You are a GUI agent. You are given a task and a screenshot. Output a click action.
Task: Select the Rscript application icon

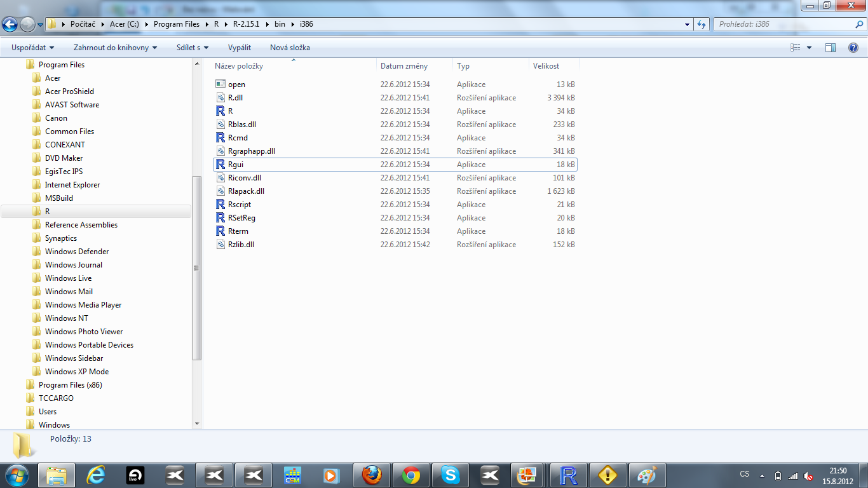pos(220,204)
